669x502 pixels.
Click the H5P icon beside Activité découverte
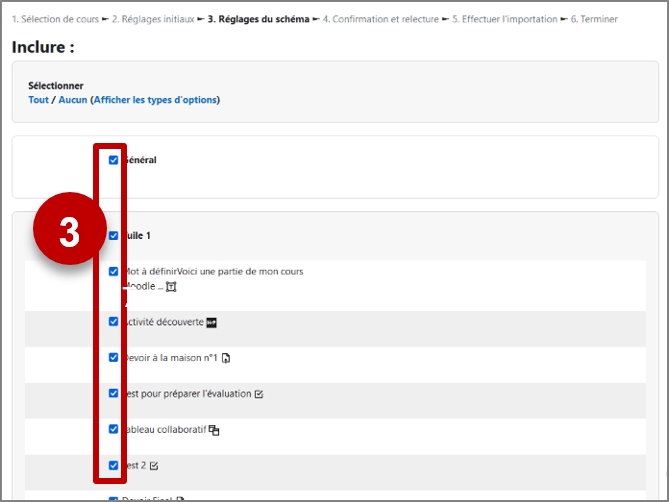coord(212,323)
